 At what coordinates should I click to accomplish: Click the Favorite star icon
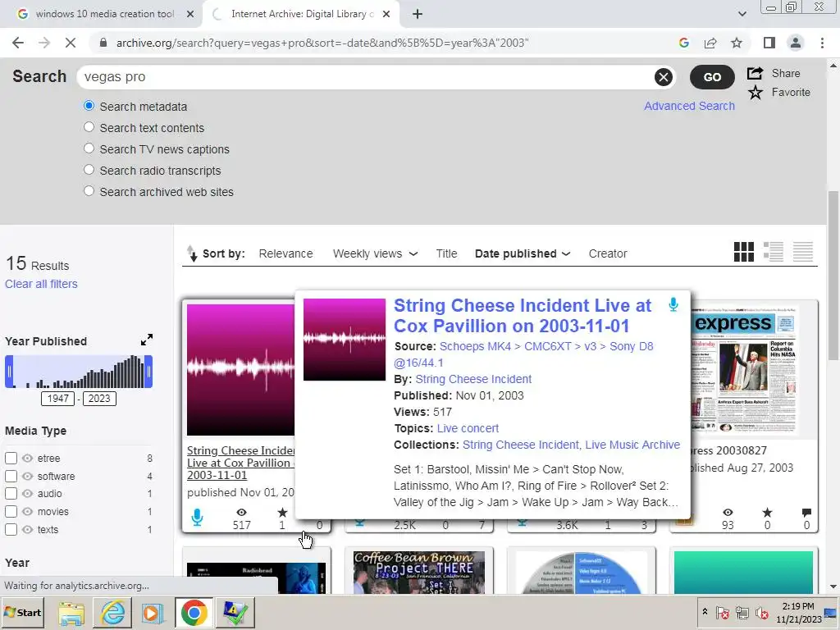coord(756,93)
